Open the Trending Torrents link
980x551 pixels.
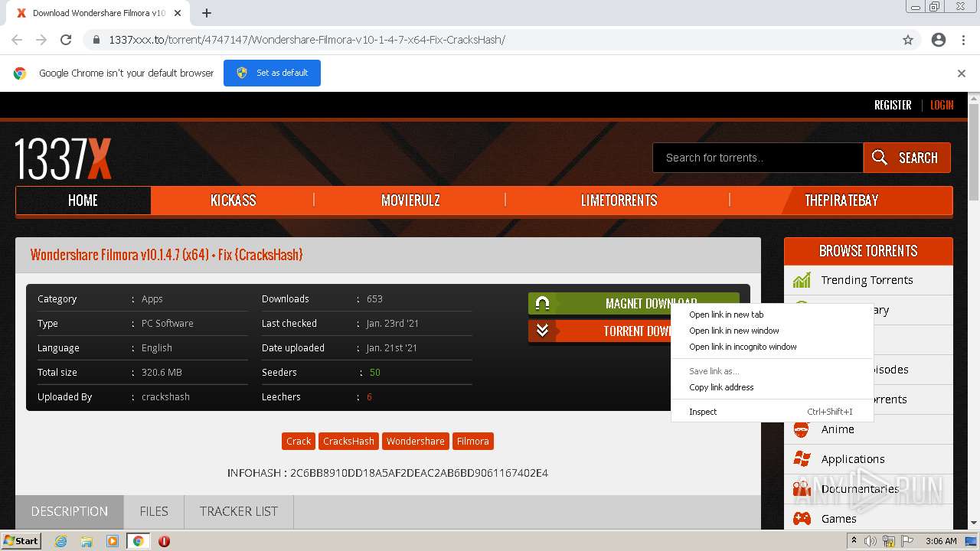(x=867, y=280)
